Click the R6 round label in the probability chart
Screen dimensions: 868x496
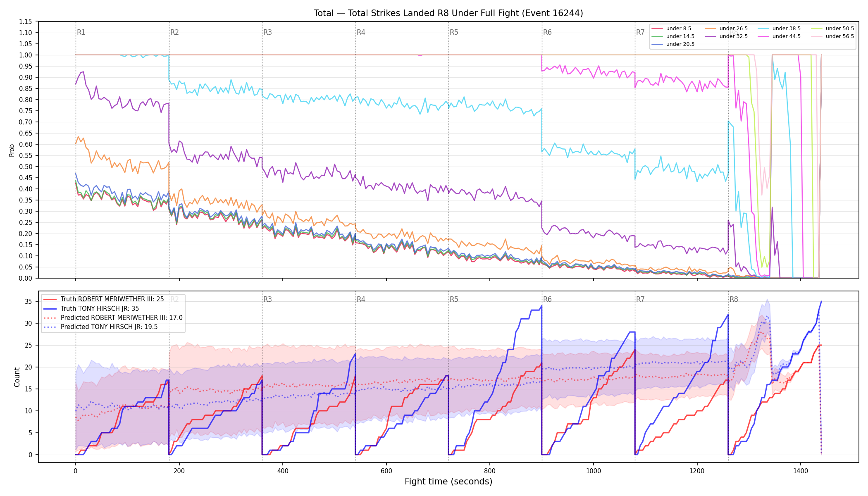(x=547, y=32)
